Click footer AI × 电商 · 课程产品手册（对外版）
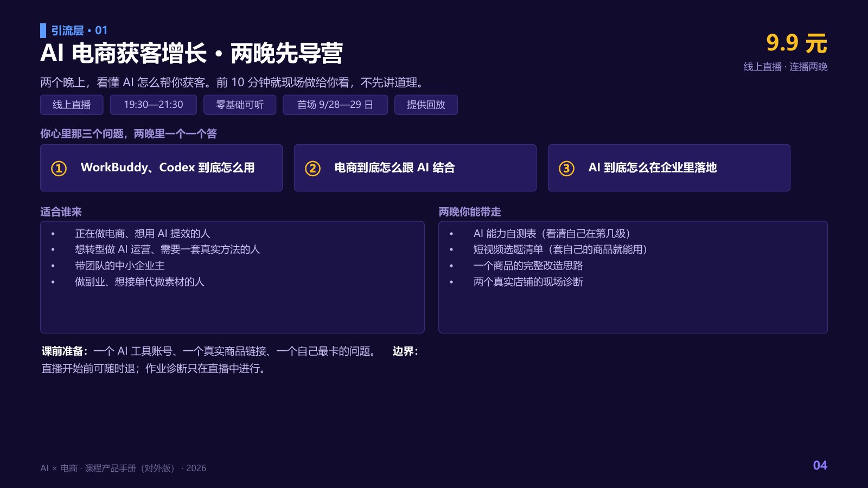 click(x=123, y=468)
